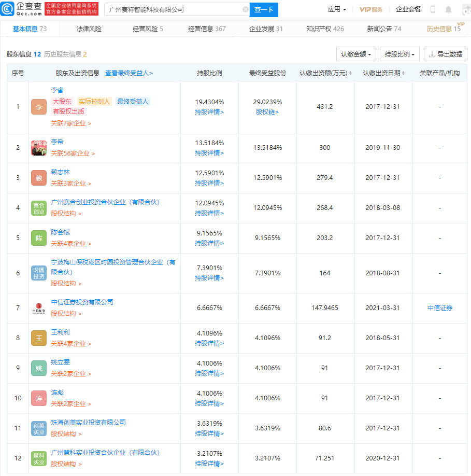Viewport: 471px width, 476px height.
Task: Expand 李睿 关联7家企业
Action: pos(71,123)
